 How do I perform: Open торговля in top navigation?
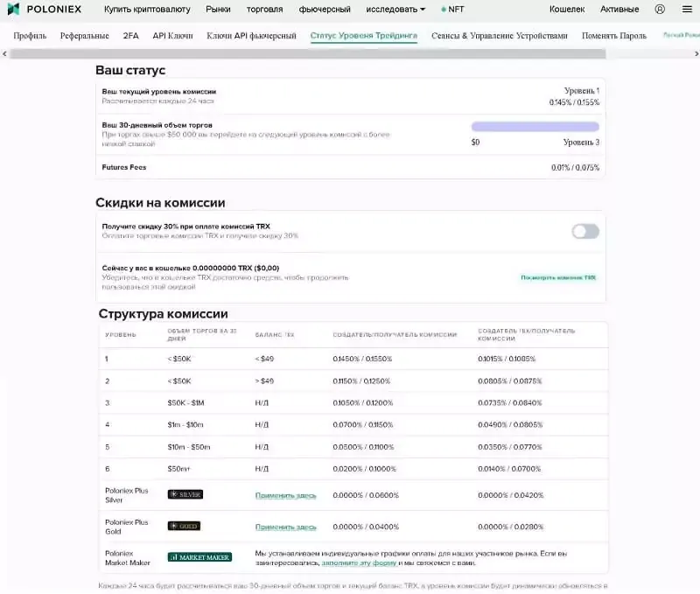point(265,9)
